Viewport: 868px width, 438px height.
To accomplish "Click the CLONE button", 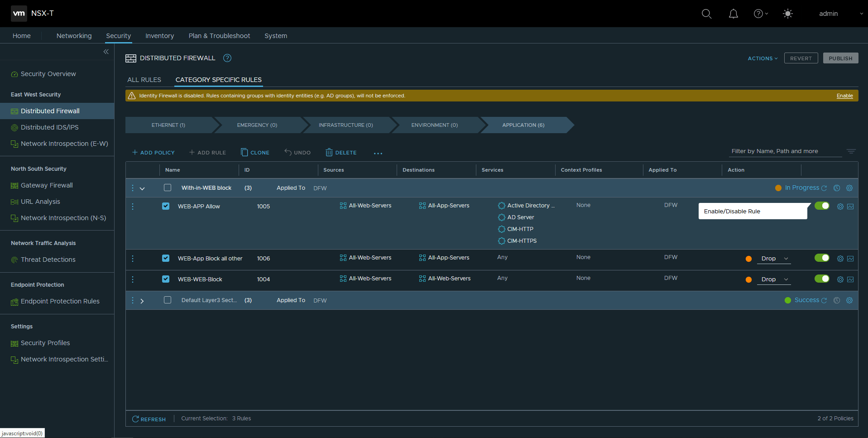I will [255, 153].
